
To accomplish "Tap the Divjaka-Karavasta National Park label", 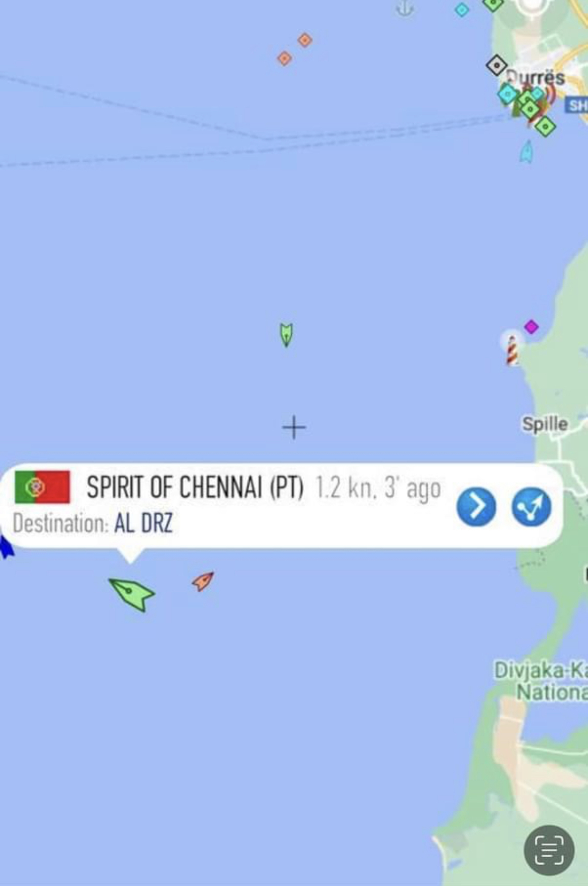I will [x=541, y=681].
